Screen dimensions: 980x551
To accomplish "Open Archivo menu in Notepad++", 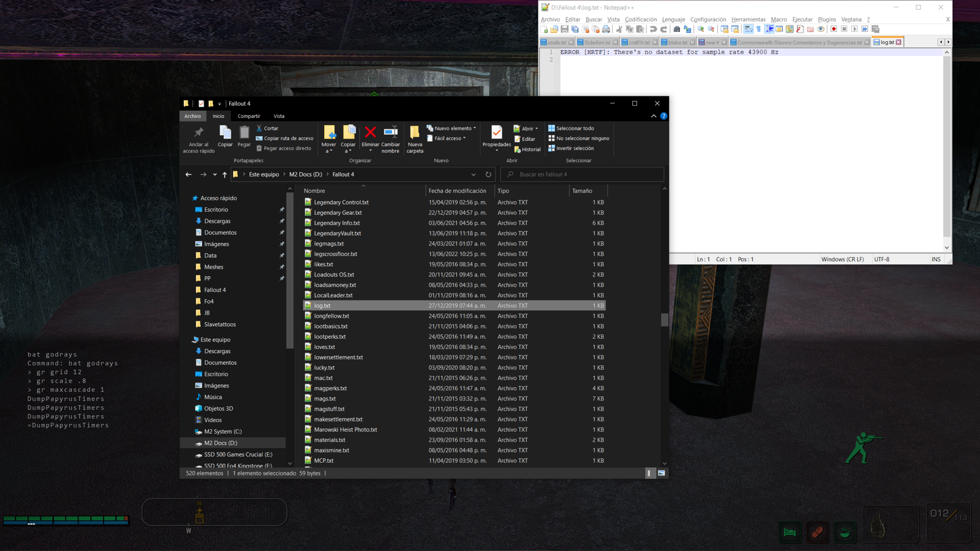I will [x=550, y=19].
